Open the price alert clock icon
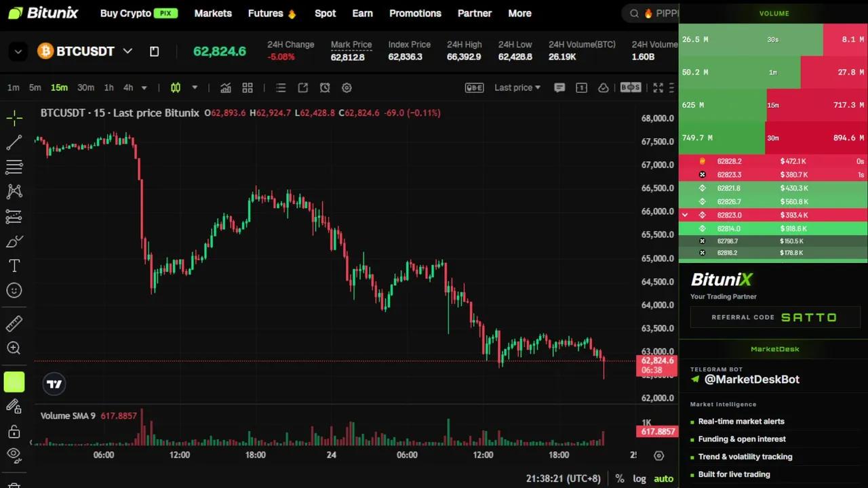The image size is (868, 488). click(325, 87)
